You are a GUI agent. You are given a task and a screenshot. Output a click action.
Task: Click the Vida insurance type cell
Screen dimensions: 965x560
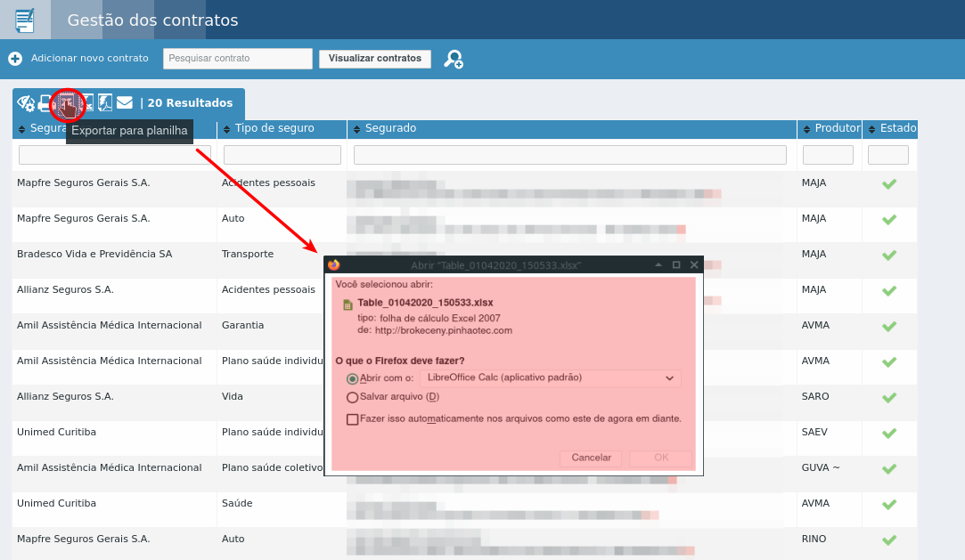[x=232, y=396]
